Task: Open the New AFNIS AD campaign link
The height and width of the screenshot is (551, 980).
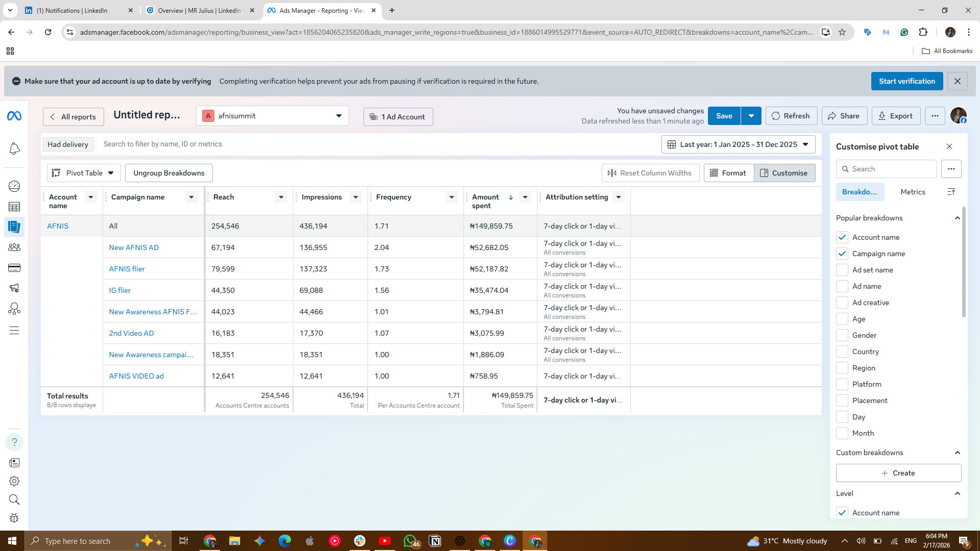Action: point(134,247)
